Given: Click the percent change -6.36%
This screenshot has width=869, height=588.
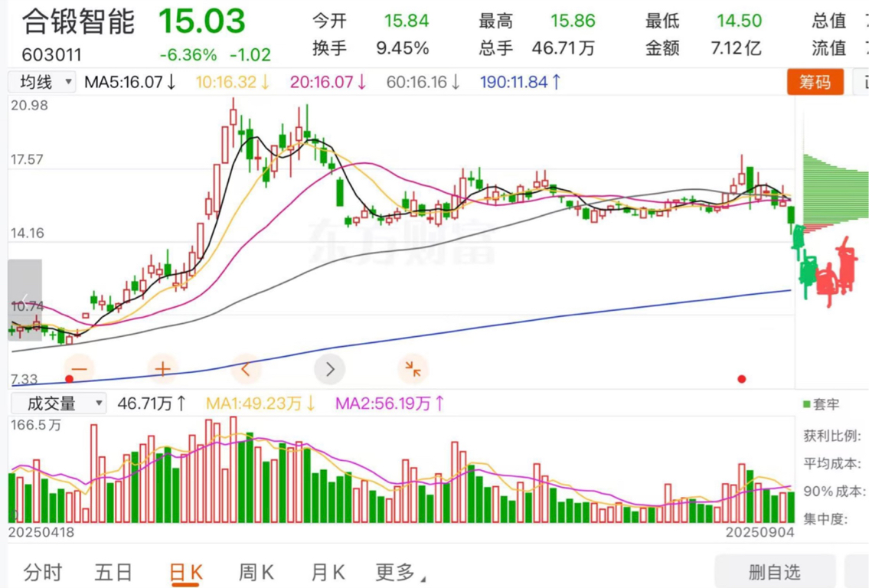Looking at the screenshot, I should tap(188, 55).
